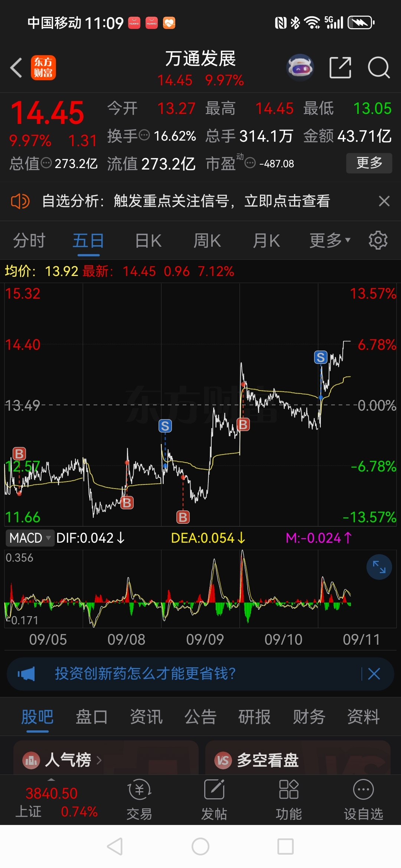Tap the DIF:0.042 readout
The image size is (401, 868).
click(90, 538)
